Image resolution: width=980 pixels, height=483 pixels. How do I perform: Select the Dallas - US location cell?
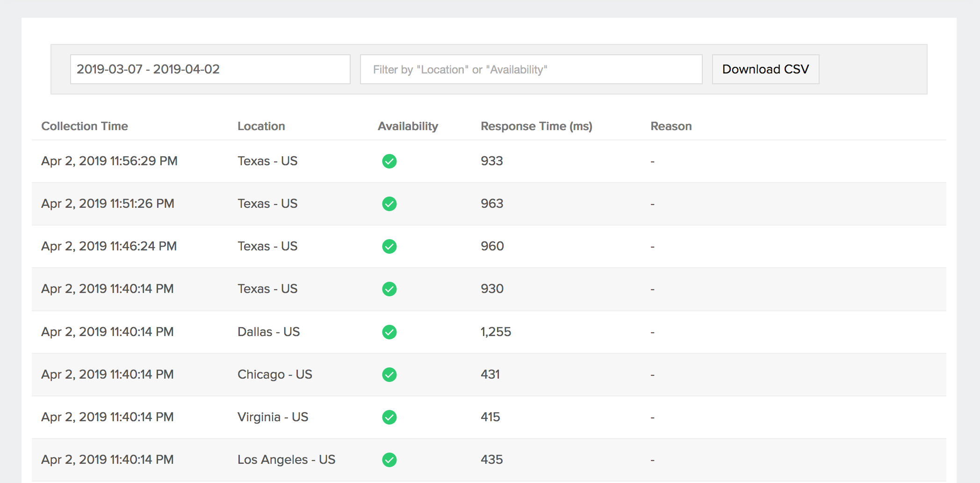click(268, 332)
